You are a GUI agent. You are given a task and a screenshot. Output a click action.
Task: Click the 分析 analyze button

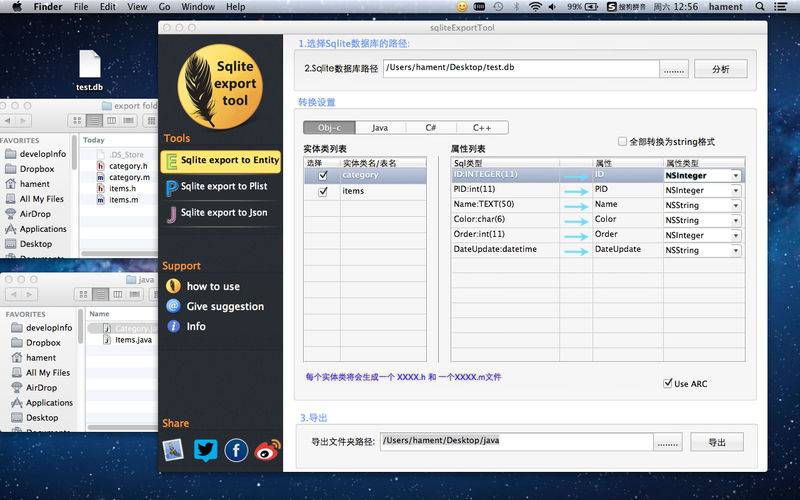(720, 69)
